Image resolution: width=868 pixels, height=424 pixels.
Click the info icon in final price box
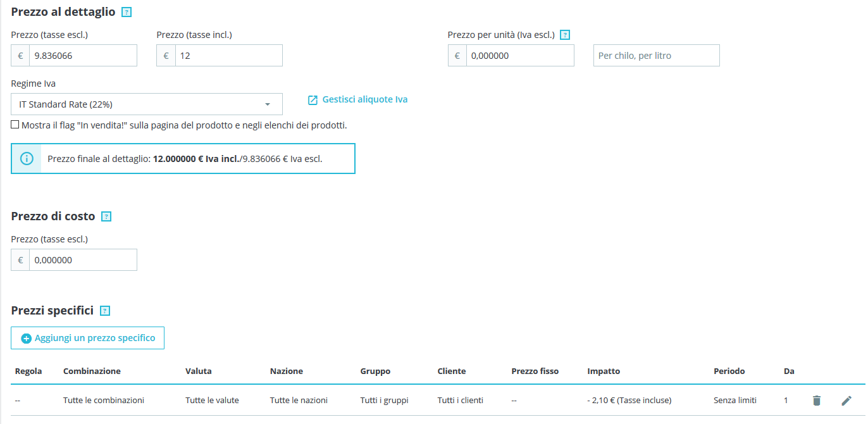[x=27, y=159]
